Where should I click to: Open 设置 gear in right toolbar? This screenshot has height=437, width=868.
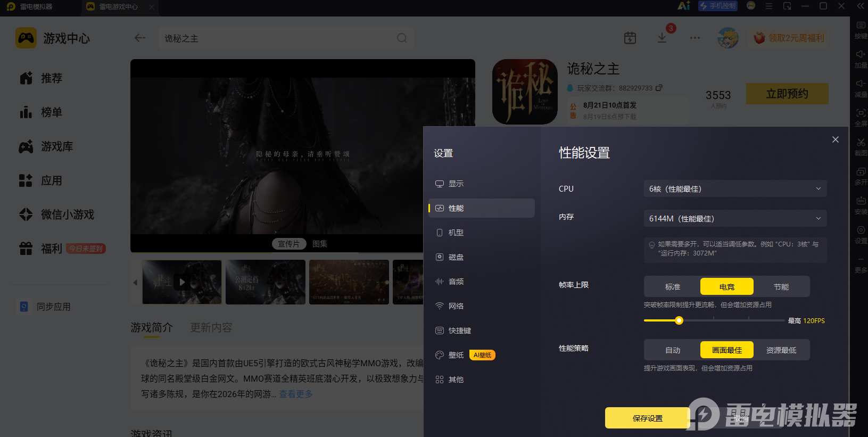coord(861,235)
